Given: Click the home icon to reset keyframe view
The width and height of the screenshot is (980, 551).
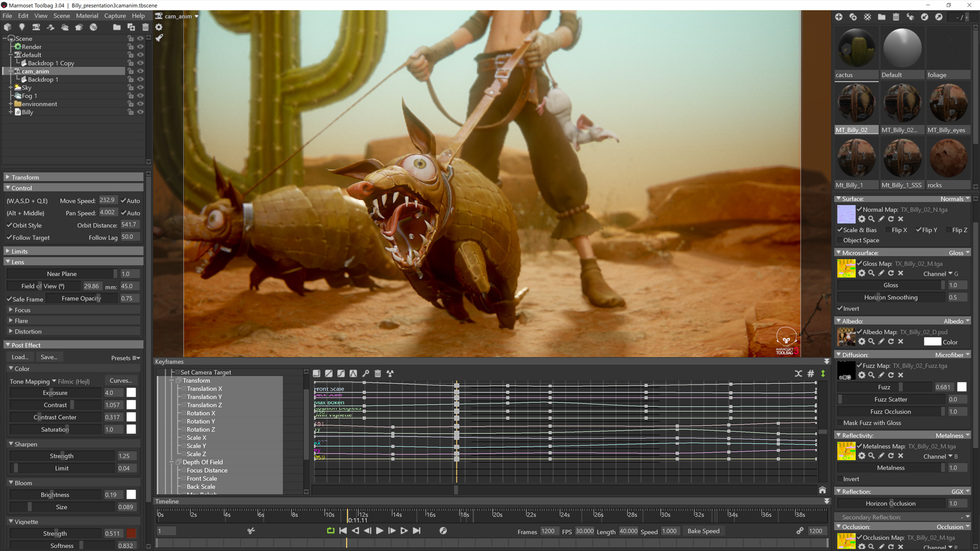Looking at the screenshot, I should point(822,490).
